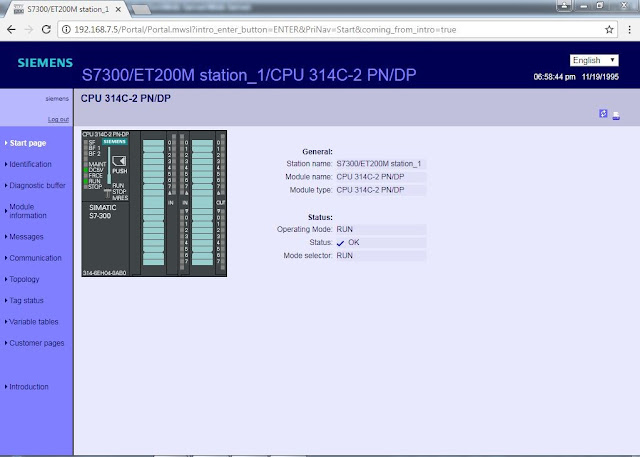Click the date display 11/19/1995

click(600, 77)
